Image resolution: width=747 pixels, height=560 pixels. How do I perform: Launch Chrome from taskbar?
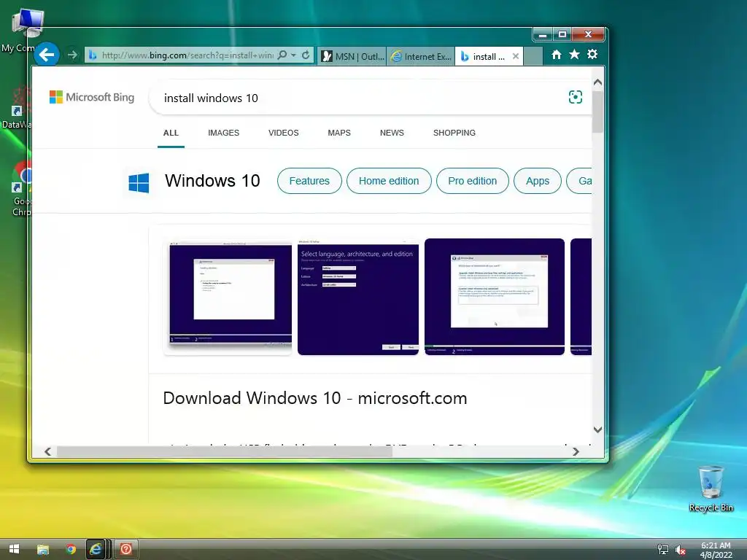point(71,550)
